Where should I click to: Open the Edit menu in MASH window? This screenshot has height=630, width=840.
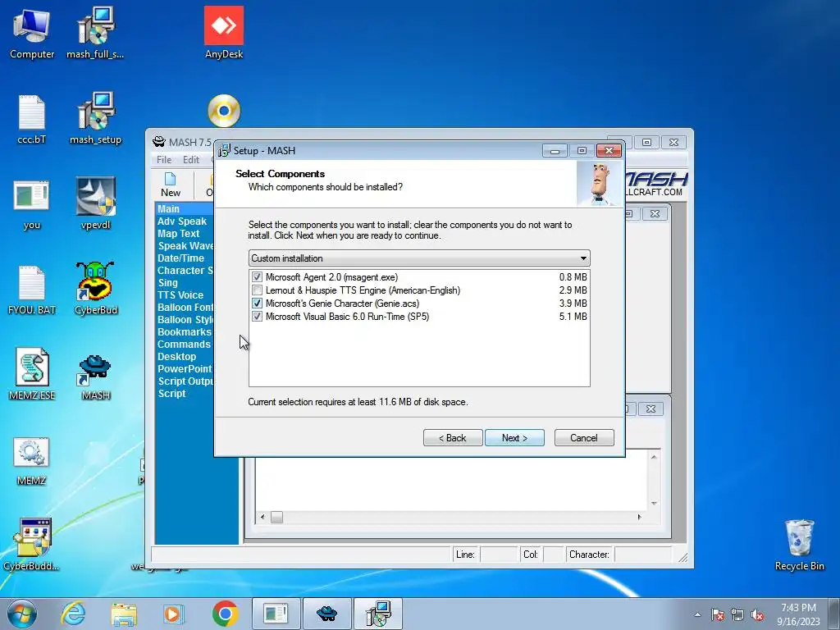[190, 160]
